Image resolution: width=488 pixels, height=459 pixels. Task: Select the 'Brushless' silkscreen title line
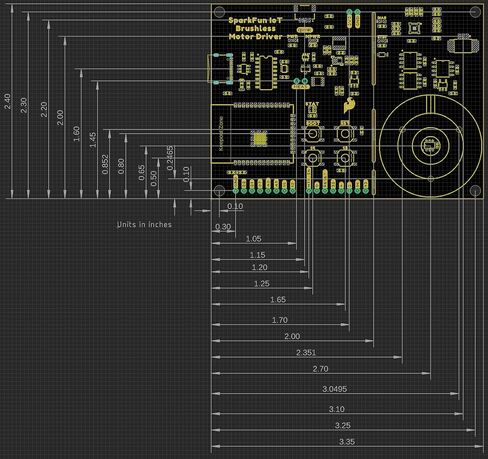(x=256, y=28)
